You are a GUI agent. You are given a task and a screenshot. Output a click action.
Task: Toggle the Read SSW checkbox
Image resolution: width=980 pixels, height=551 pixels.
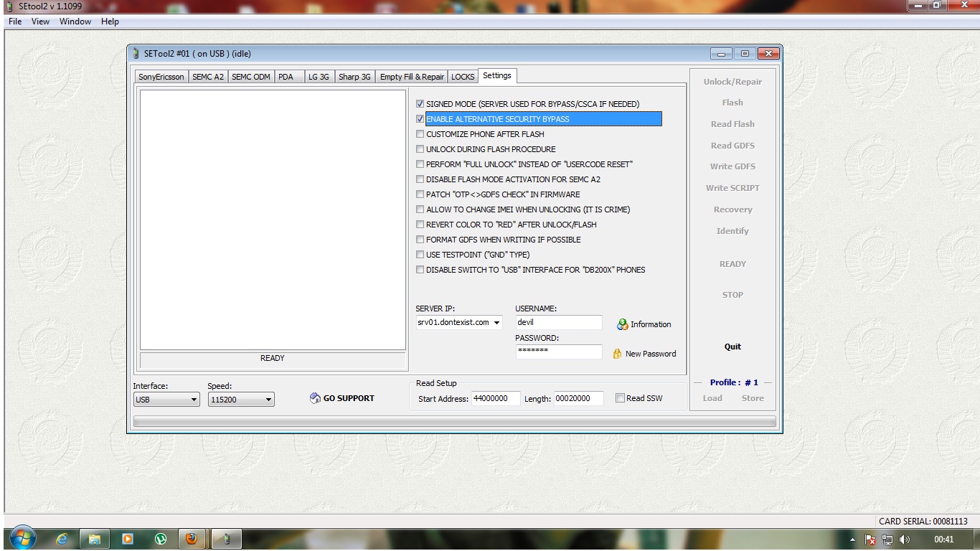(x=620, y=398)
